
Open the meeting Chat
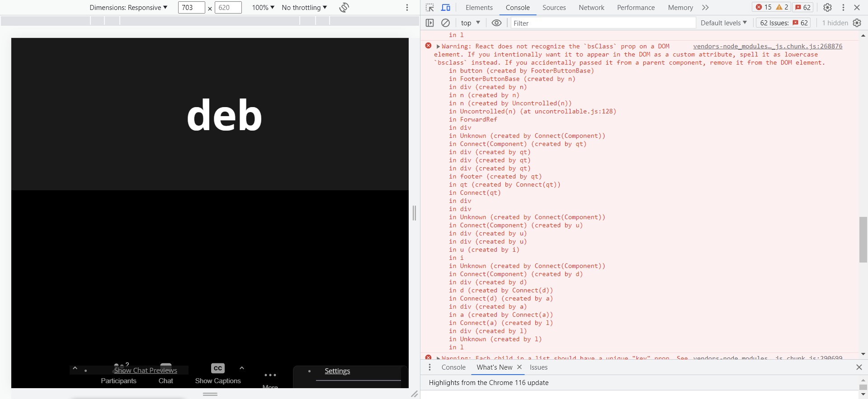pos(165,380)
